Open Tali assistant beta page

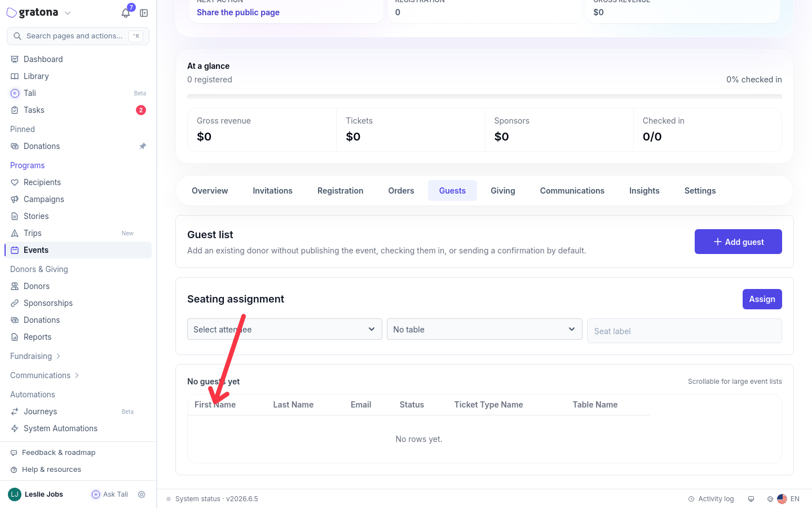coord(78,93)
